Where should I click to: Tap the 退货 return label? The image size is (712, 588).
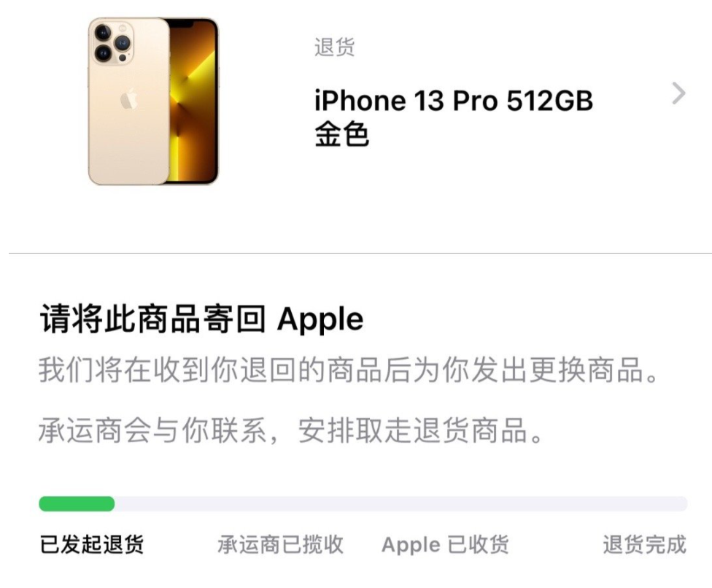[334, 47]
